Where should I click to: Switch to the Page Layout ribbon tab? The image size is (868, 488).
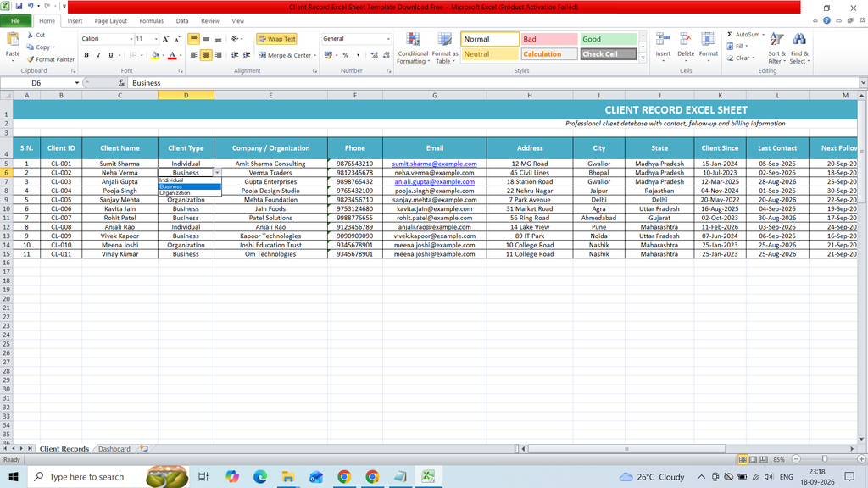point(111,21)
